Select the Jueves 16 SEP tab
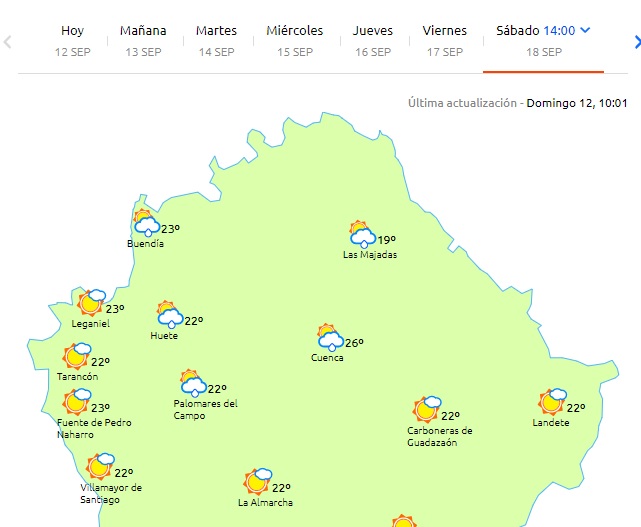This screenshot has width=641, height=527. click(373, 41)
